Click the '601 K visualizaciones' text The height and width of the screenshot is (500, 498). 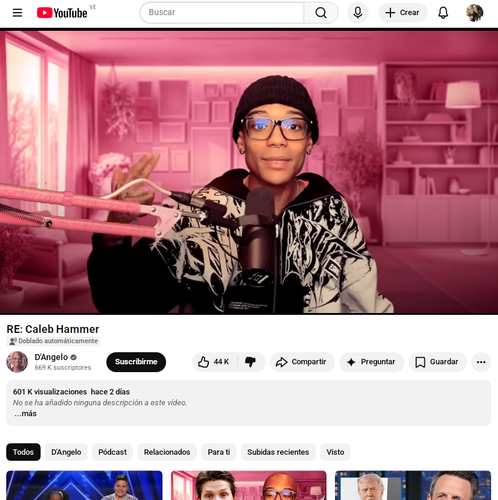coord(50,392)
